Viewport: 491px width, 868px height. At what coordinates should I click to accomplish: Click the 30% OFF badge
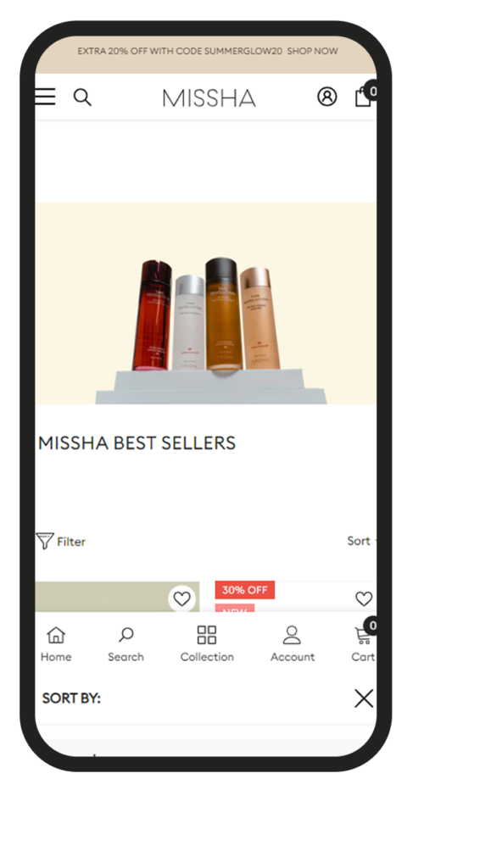tap(245, 590)
